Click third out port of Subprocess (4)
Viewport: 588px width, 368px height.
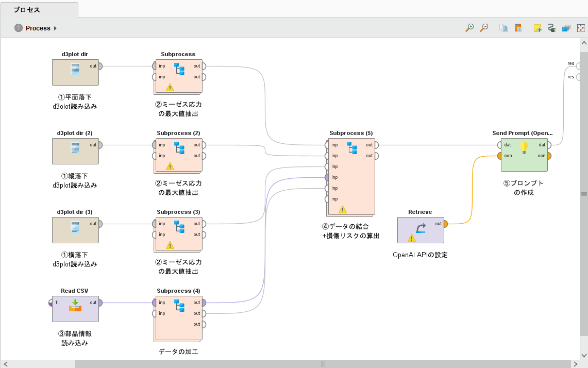point(204,325)
